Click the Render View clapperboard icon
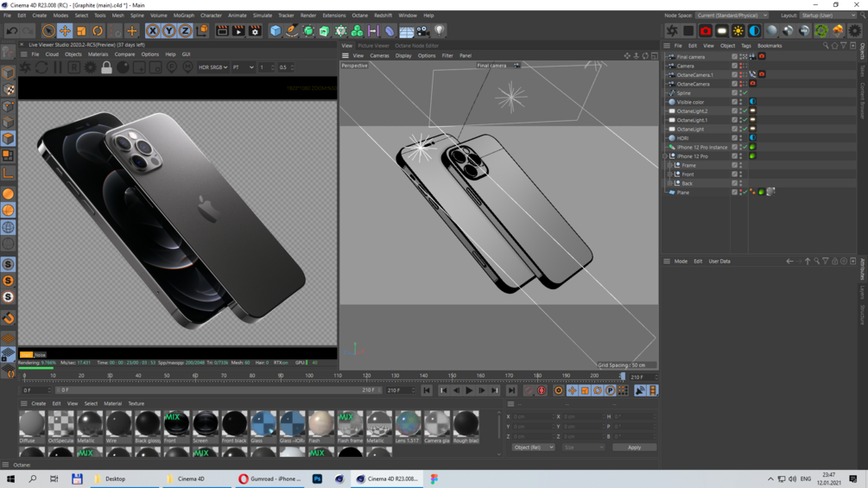868x488 pixels. pos(222,31)
